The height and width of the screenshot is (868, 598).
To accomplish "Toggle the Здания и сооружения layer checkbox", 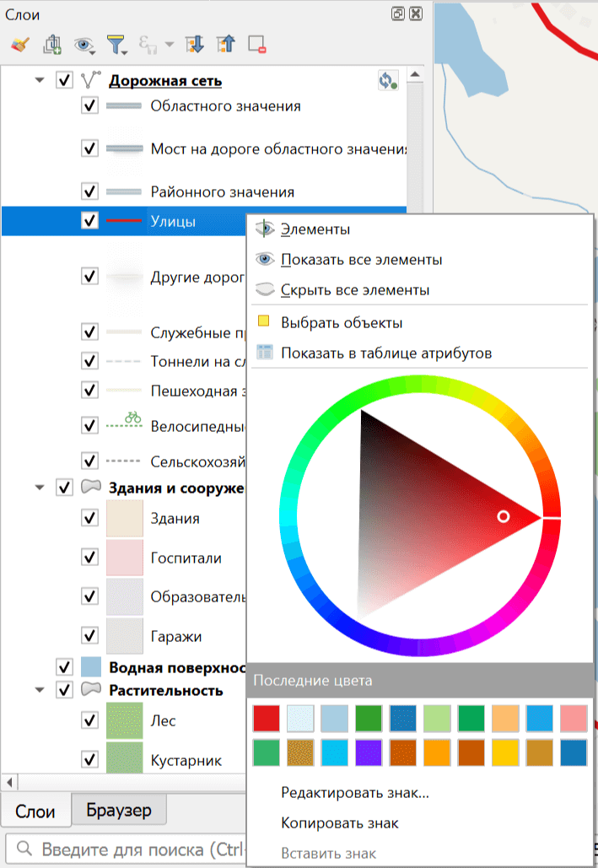I will [64, 488].
